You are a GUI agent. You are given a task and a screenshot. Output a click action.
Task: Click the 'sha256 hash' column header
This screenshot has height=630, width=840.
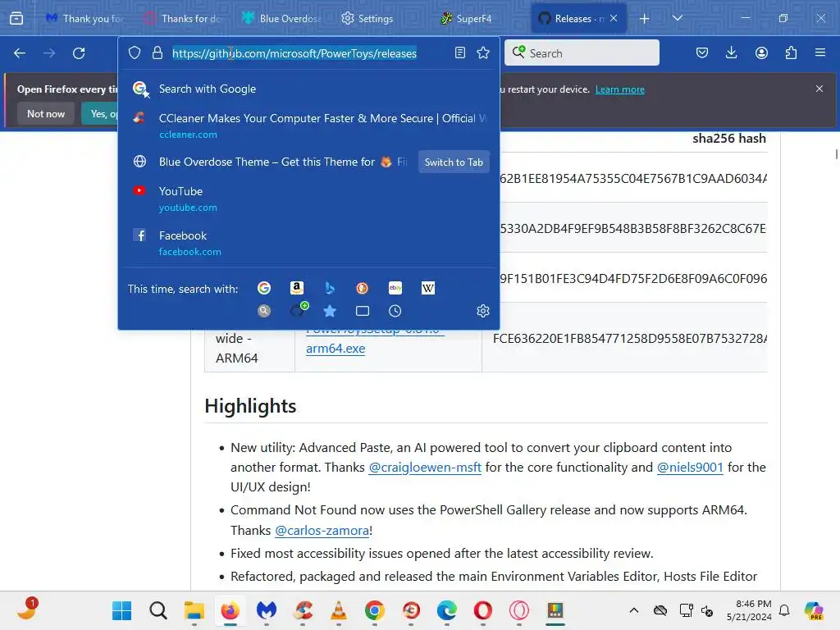click(x=729, y=138)
